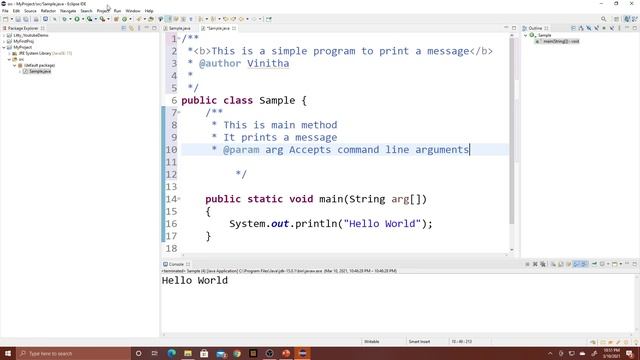Click Smart Insert status bar entry

click(419, 342)
